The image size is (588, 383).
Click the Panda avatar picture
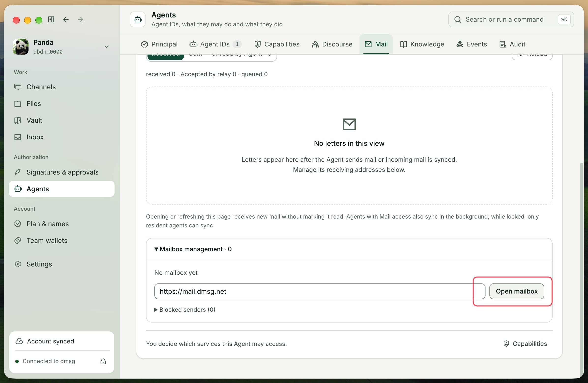point(21,46)
